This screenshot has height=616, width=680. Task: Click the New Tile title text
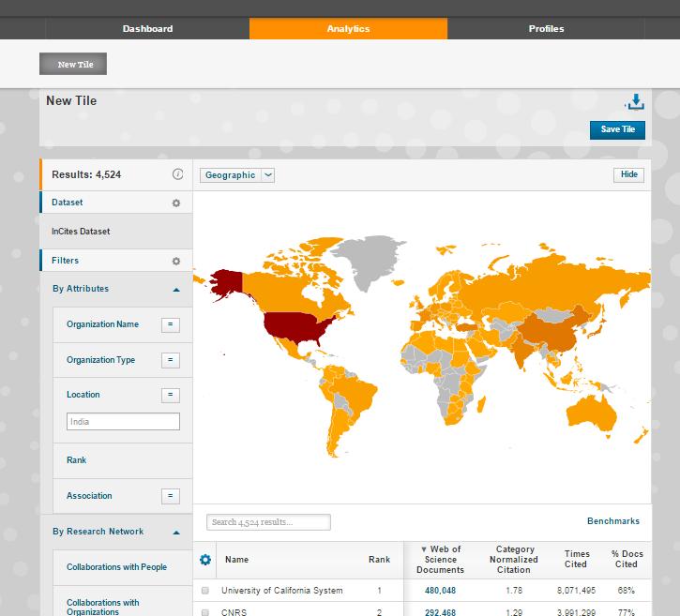(71, 100)
